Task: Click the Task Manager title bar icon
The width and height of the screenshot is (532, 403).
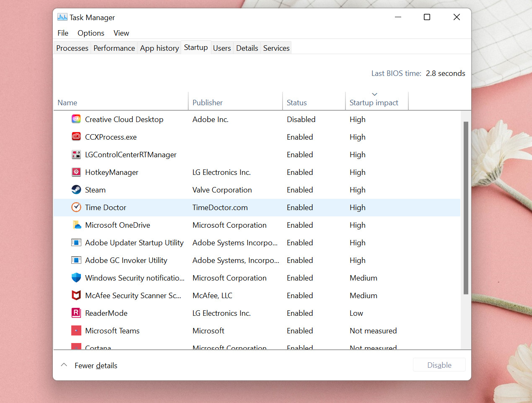Action: click(62, 17)
